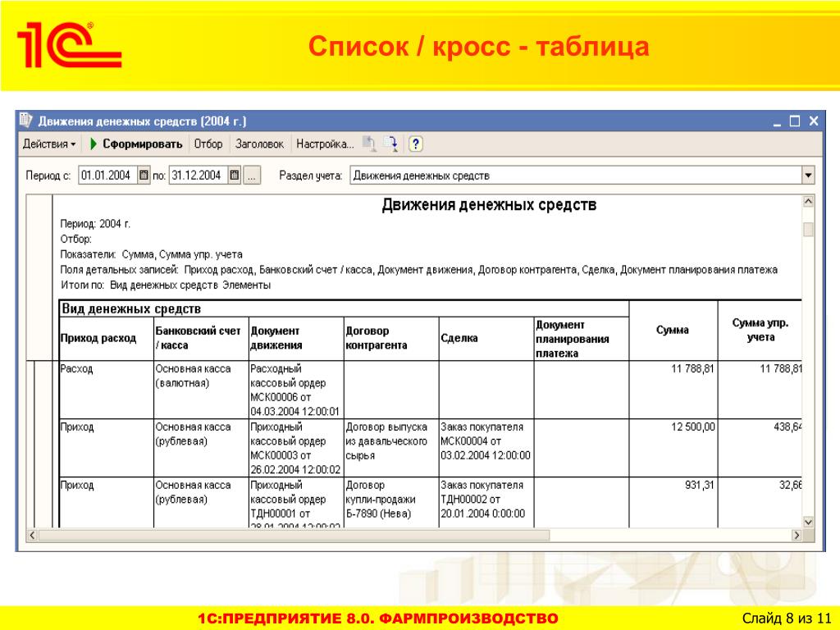The height and width of the screenshot is (630, 840).
Task: Maximize the Движения денежных средств window
Action: [795, 121]
